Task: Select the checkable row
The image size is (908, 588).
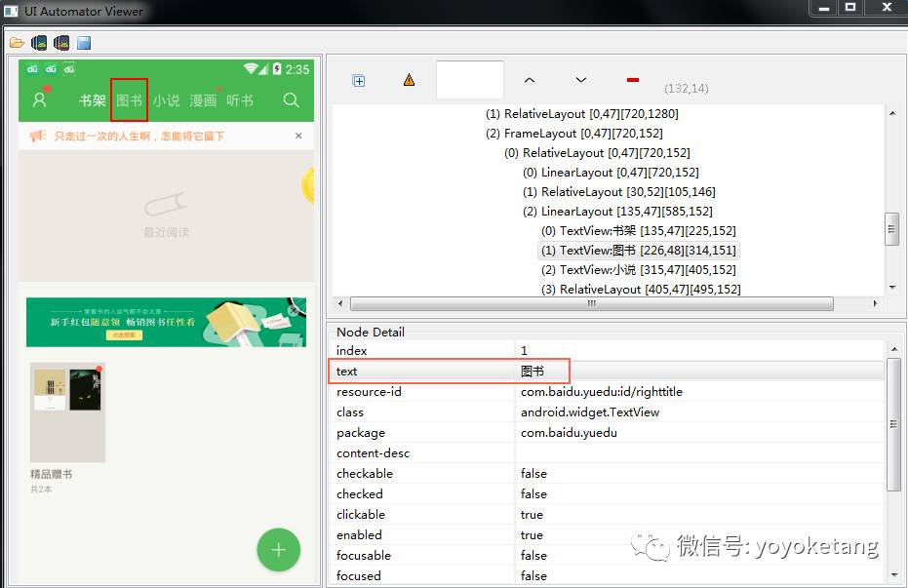Action: [608, 473]
